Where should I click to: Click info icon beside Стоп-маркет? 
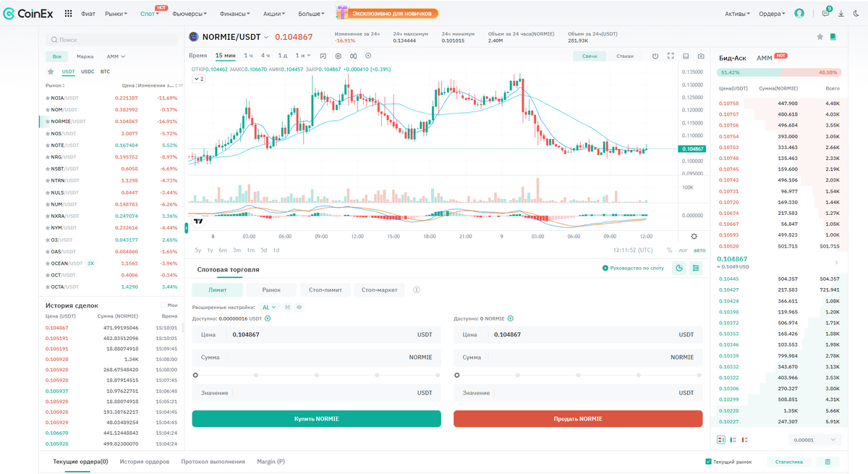click(417, 289)
